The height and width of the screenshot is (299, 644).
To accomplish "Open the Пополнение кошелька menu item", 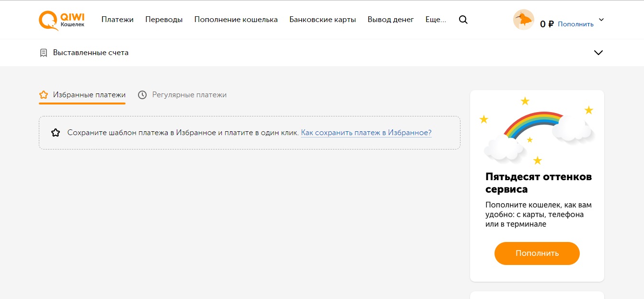I will click(236, 20).
